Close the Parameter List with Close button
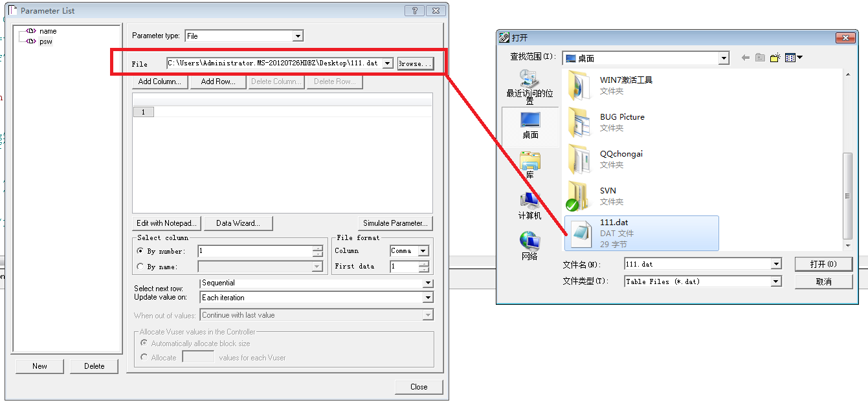 (419, 387)
